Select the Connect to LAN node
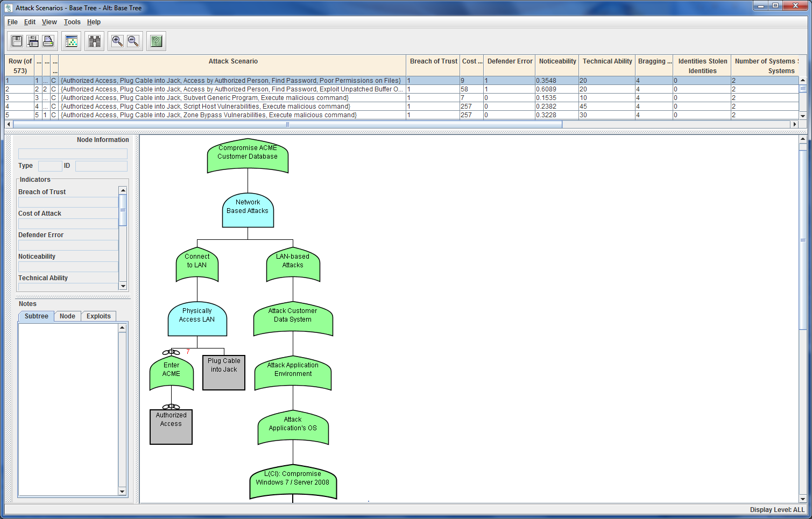812x519 pixels. pyautogui.click(x=197, y=264)
